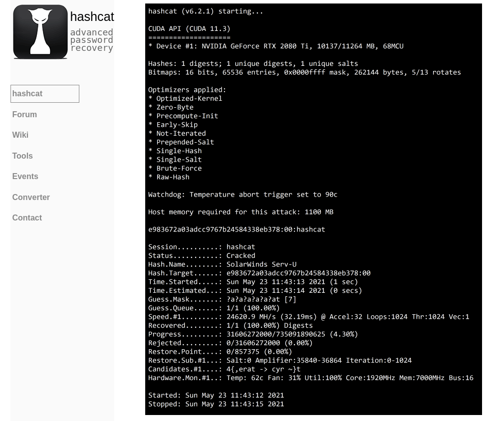Click the Time.Started line
This screenshot has width=504, height=421.
click(253, 282)
